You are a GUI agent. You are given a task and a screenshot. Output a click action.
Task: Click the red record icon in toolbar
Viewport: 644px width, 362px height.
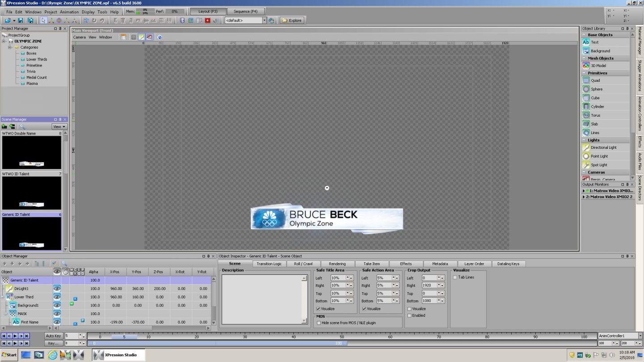point(208,21)
